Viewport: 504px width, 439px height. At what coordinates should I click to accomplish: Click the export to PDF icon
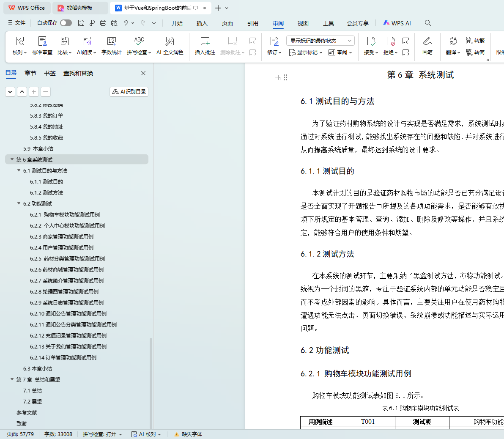click(x=92, y=23)
